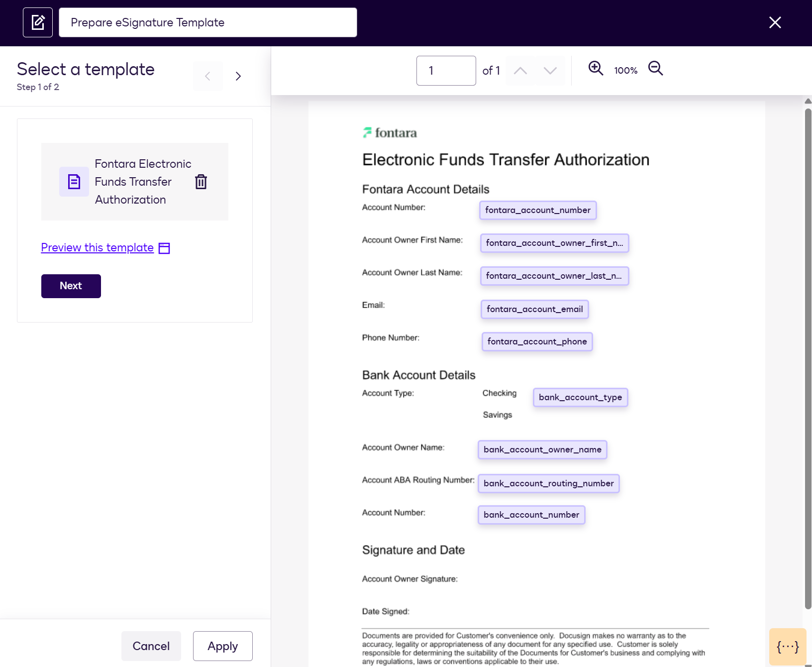This screenshot has height=667, width=812.
Task: Select the fontara_account_owner_last_n... field tag
Action: tap(555, 276)
